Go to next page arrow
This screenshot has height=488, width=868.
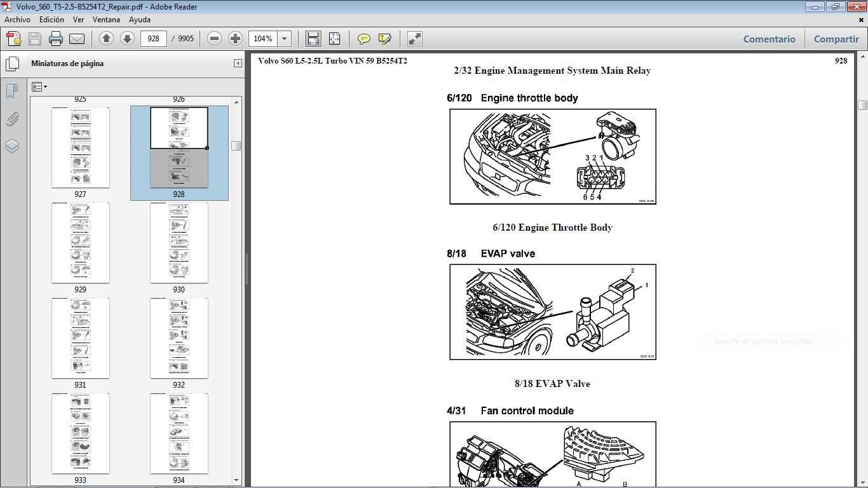pyautogui.click(x=127, y=39)
